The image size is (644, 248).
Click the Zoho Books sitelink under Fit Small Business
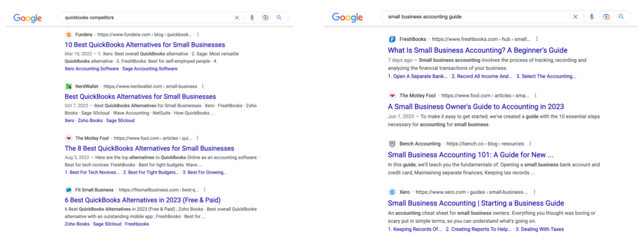[x=77, y=224]
